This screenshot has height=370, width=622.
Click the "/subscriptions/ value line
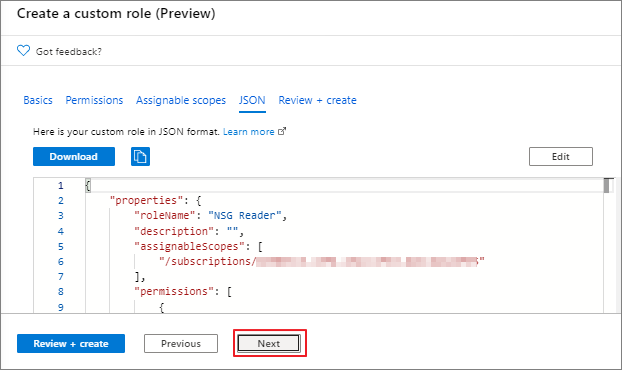322,261
